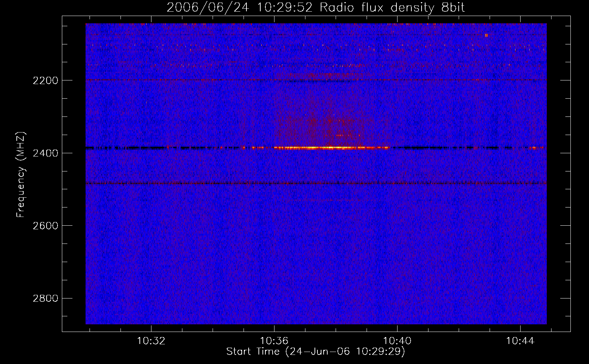
Task: Select the 'Frequency (MHZ)' y-axis label
Action: tap(21, 175)
